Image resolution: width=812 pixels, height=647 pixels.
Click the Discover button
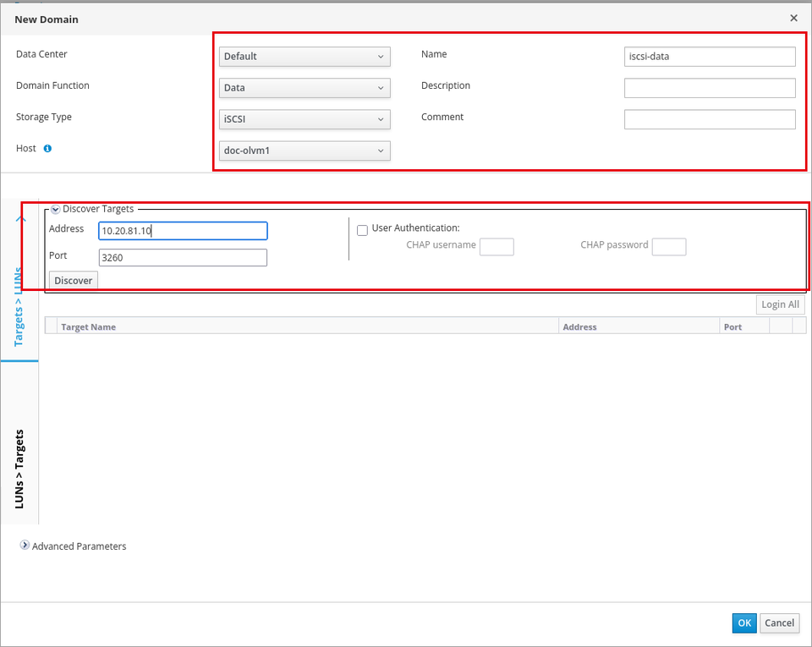pyautogui.click(x=73, y=281)
